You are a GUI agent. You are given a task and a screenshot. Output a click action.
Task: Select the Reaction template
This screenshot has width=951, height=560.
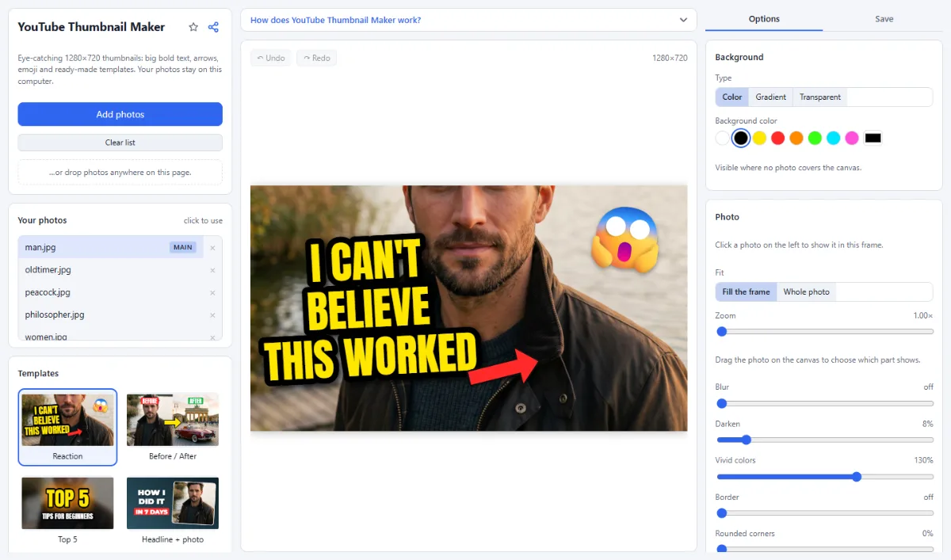(67, 427)
